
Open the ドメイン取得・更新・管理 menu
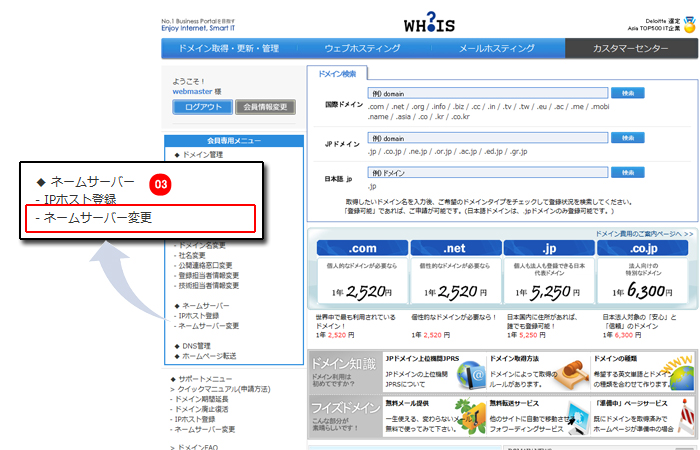coord(227,48)
